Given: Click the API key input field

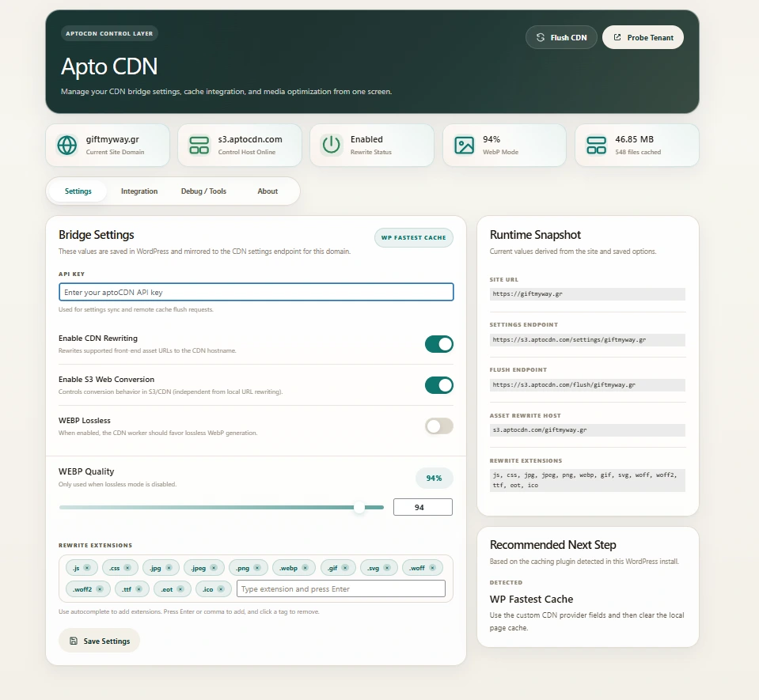Looking at the screenshot, I should 256,292.
